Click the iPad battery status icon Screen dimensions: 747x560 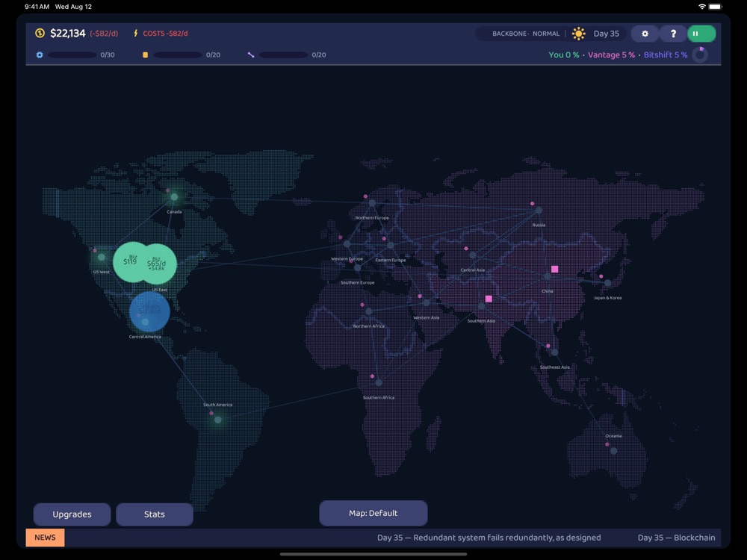[x=716, y=7]
